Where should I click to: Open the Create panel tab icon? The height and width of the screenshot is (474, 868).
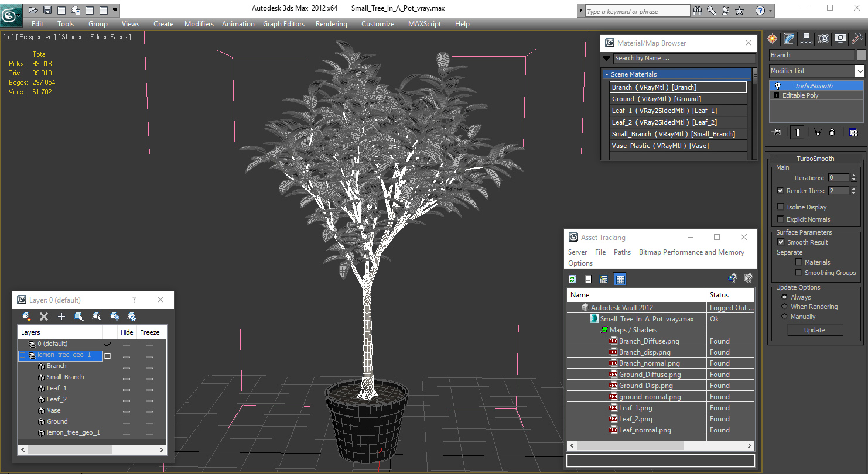773,39
